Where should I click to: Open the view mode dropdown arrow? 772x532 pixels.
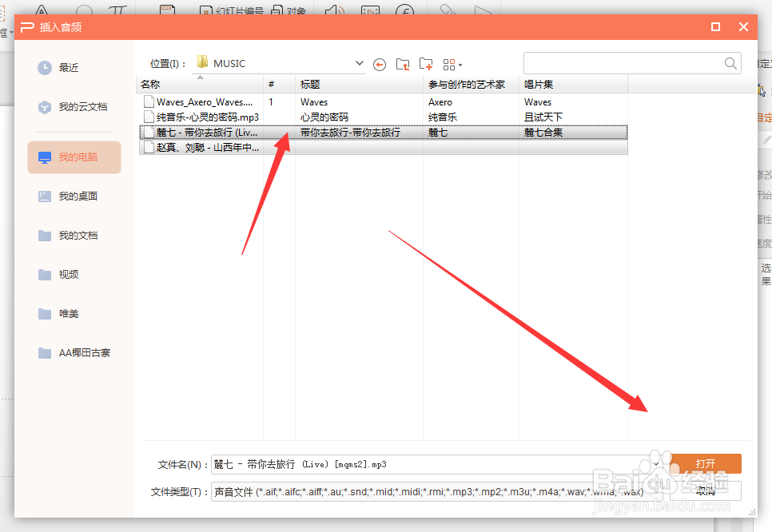coord(460,64)
